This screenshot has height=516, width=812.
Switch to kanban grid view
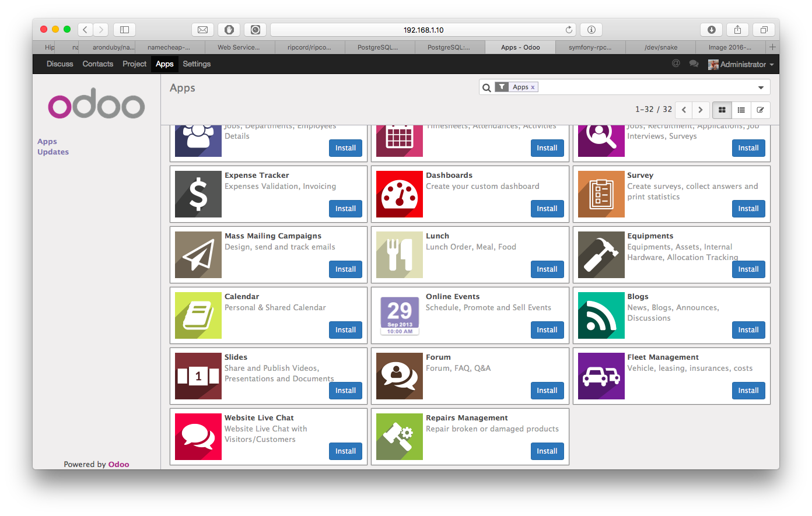coord(722,110)
